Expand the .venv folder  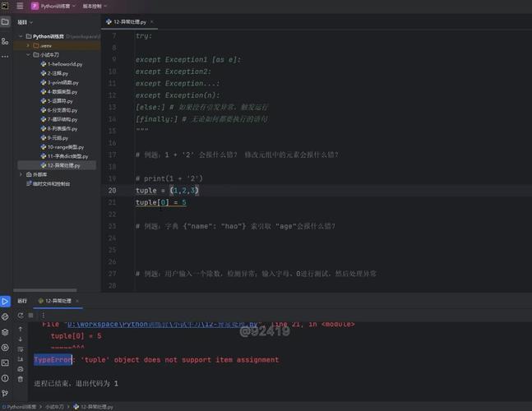[x=28, y=45]
